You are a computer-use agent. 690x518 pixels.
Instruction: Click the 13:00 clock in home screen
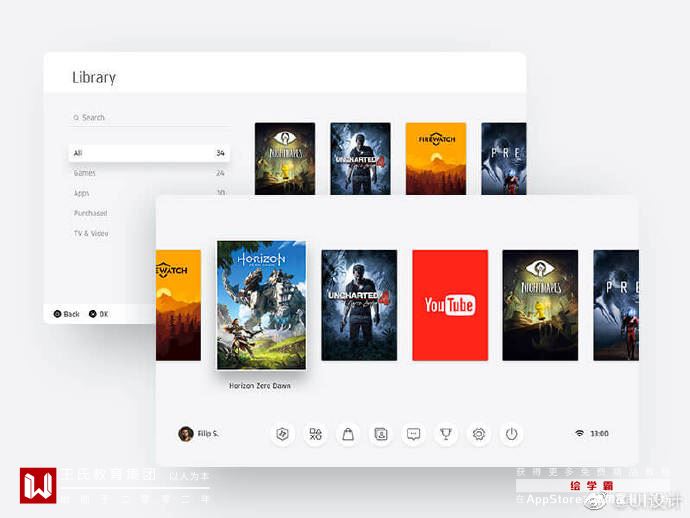point(599,434)
